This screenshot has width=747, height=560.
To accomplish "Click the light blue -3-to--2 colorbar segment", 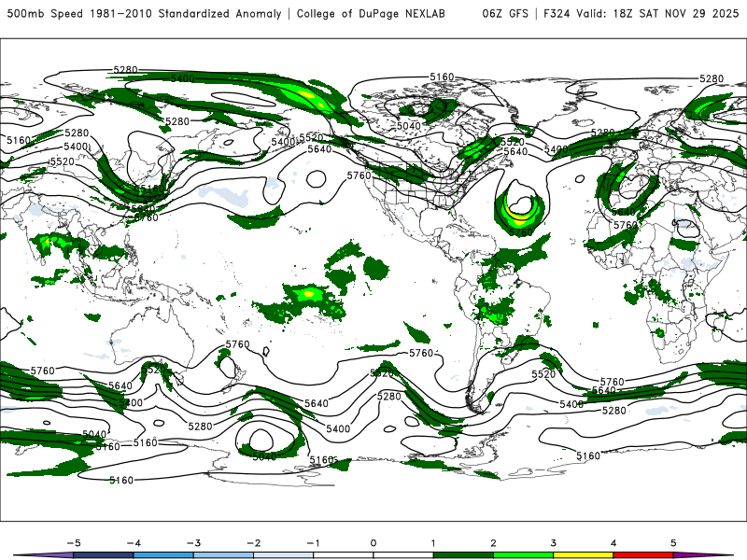I will 223,555.
